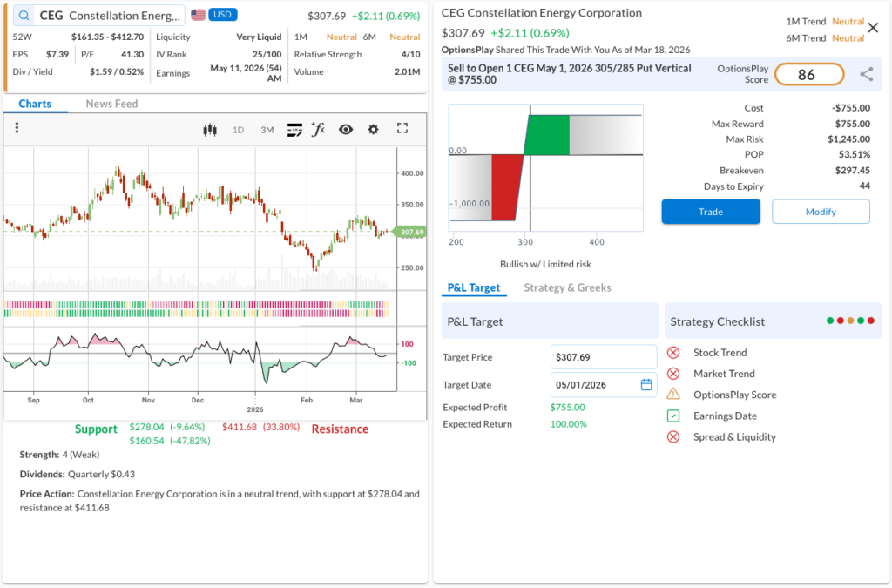892x588 pixels.
Task: Open the 1D interval selector
Action: pos(238,130)
